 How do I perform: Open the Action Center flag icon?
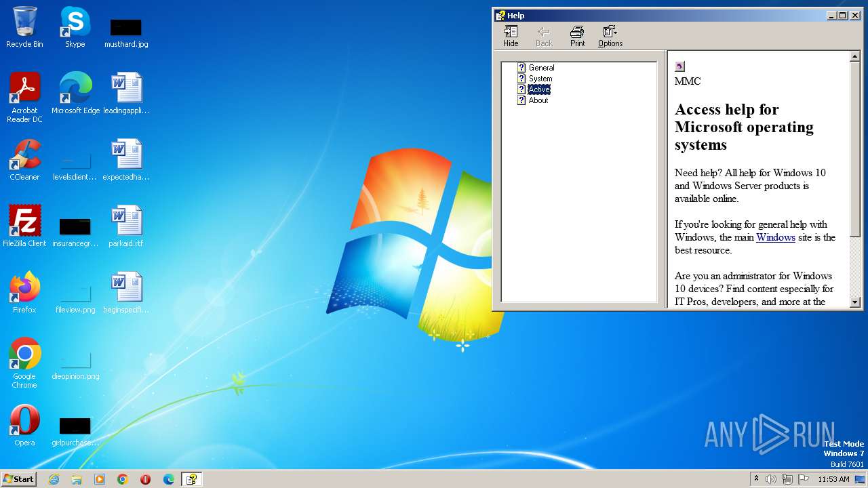(x=804, y=479)
